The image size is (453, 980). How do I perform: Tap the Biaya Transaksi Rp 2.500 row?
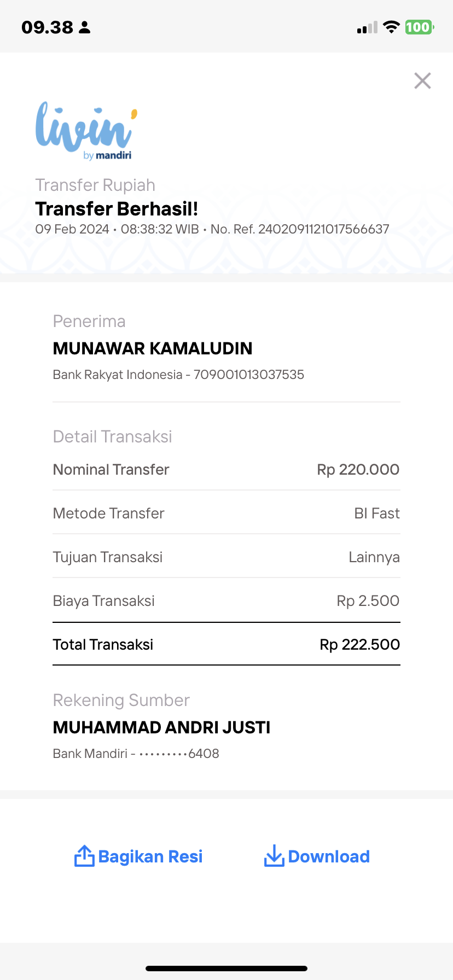[x=226, y=600]
